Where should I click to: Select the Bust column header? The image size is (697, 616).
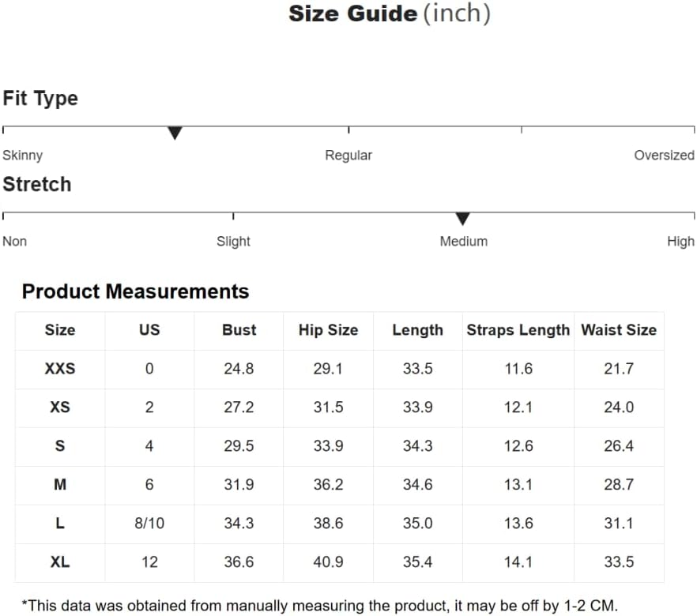tap(239, 330)
